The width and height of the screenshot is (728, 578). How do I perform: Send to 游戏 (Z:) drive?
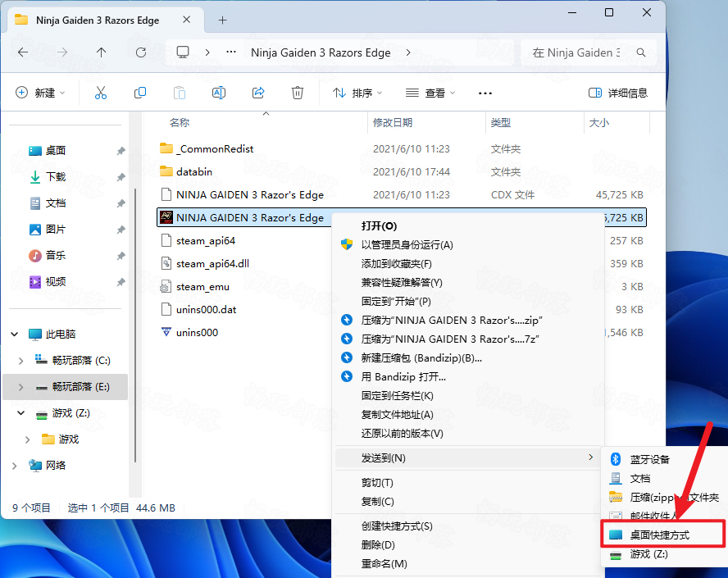[x=648, y=554]
